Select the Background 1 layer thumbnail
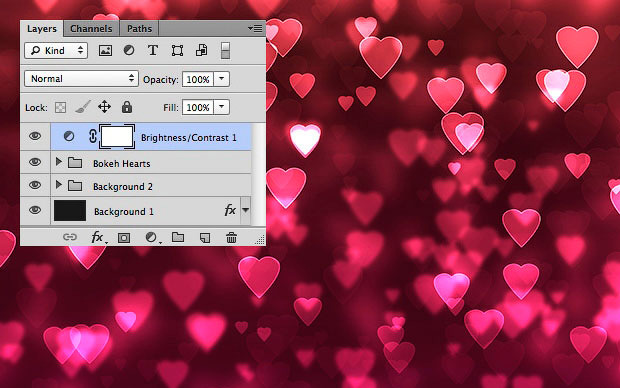 coord(70,210)
